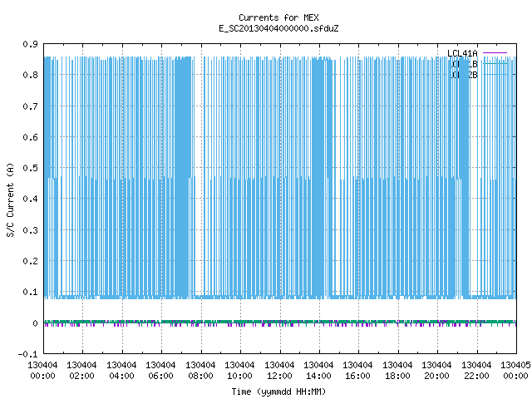Click the x-axis time label '08:00'

200,376
